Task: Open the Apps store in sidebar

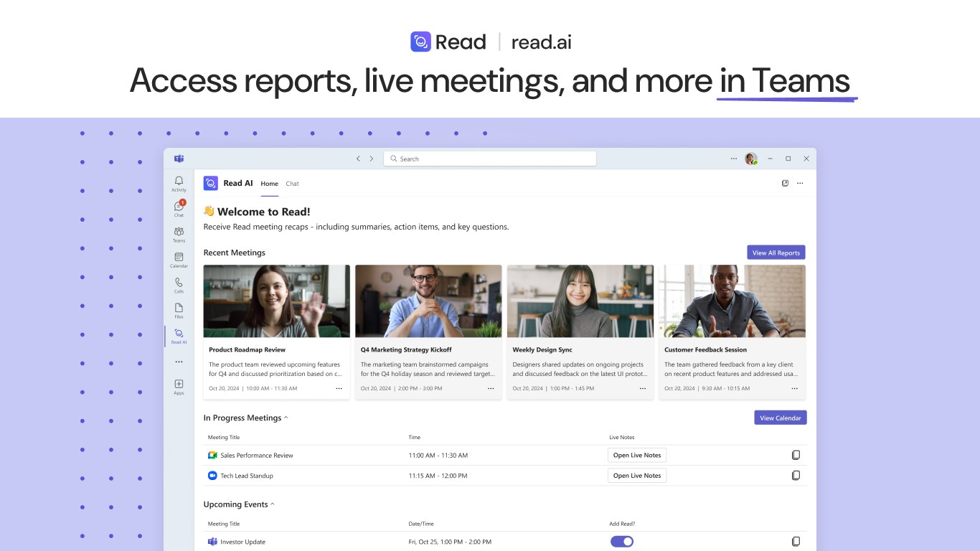Action: 179,387
